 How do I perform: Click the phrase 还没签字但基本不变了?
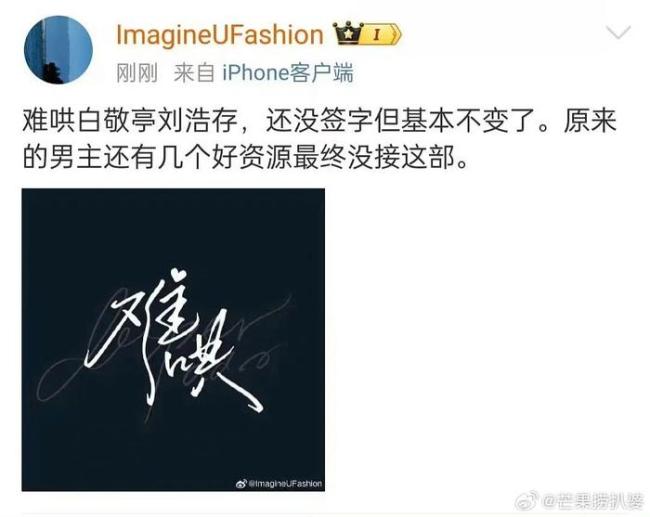(x=401, y=120)
